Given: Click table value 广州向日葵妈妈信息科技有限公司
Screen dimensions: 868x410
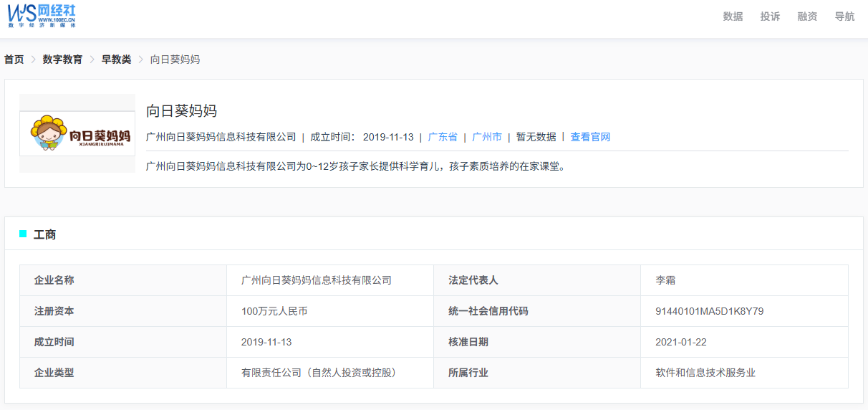Looking at the screenshot, I should click(x=330, y=280).
